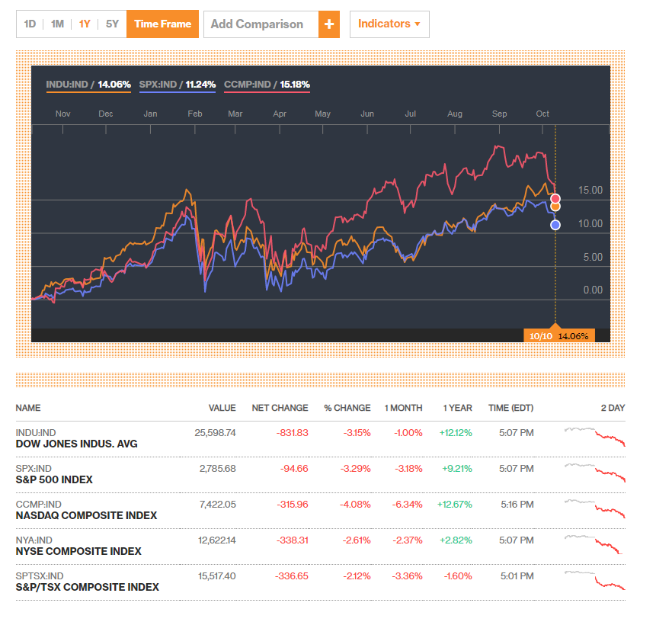Viewport: 672px width, 622px height.
Task: Click the Oct label on chart axis
Action: coord(542,114)
